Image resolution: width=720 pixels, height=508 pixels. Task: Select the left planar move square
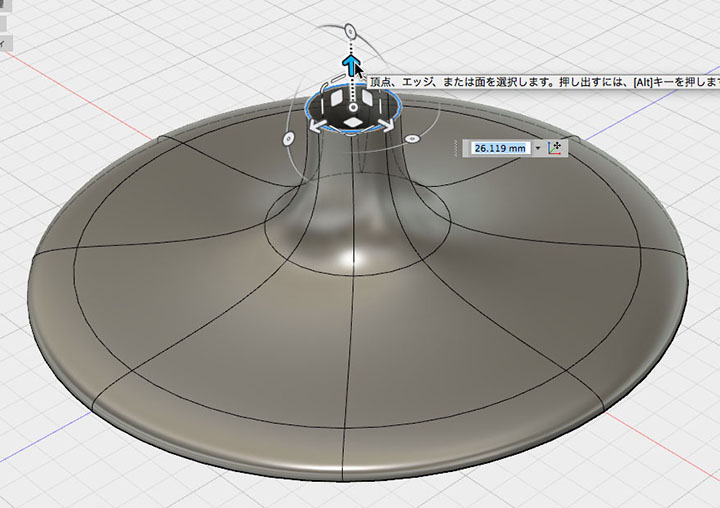(338, 98)
